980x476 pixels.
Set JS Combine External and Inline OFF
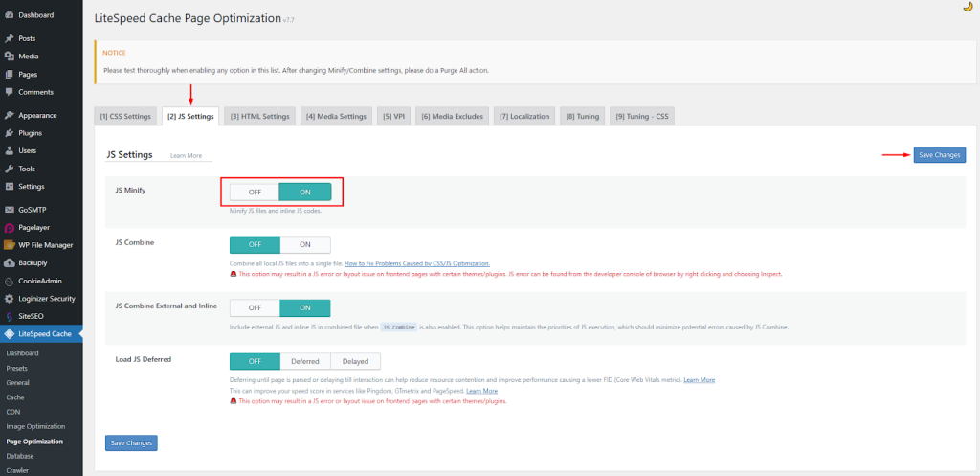[x=255, y=308]
